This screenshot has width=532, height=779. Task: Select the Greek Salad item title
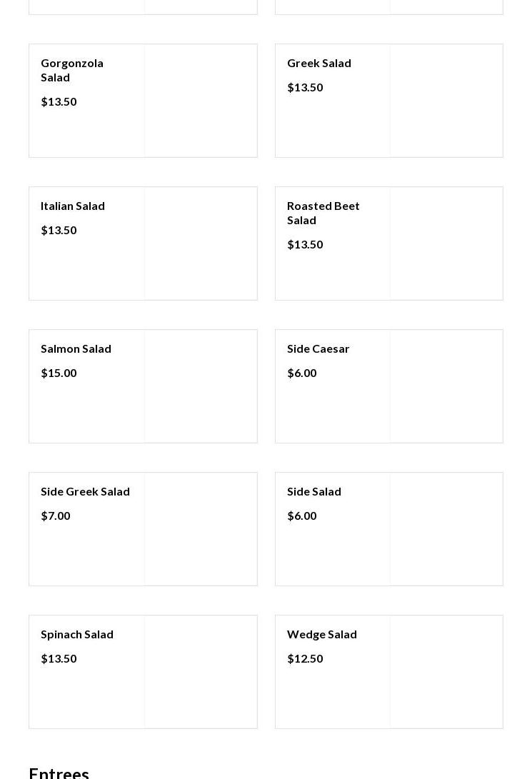pos(319,63)
